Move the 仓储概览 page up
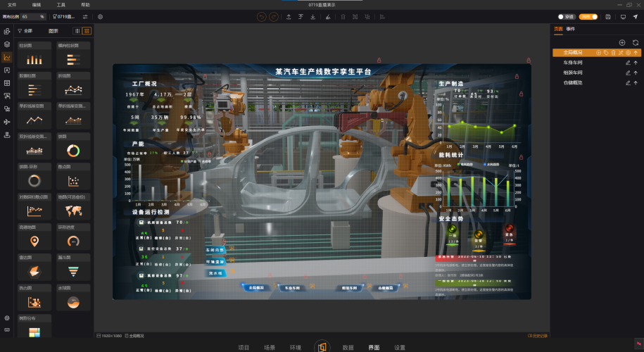The height and width of the screenshot is (352, 644). click(636, 82)
